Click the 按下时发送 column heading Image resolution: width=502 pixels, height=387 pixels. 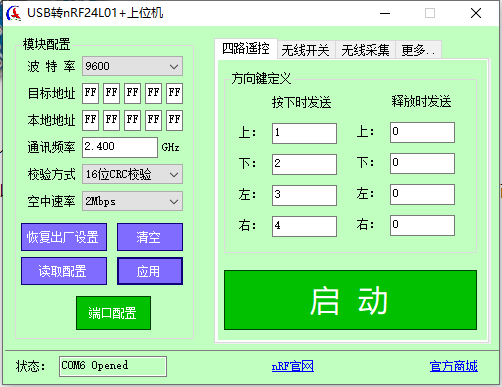point(302,102)
